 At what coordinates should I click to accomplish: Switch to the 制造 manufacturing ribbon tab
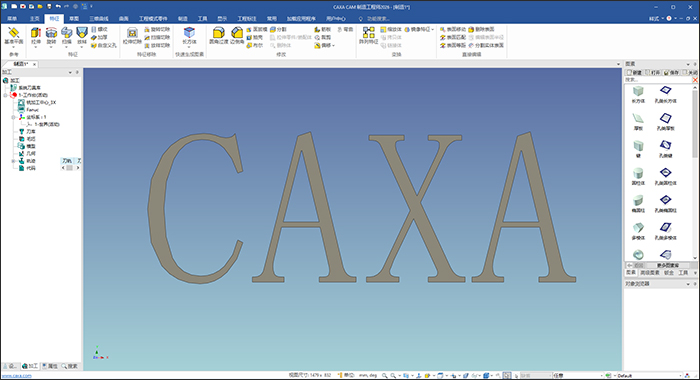[x=183, y=19]
